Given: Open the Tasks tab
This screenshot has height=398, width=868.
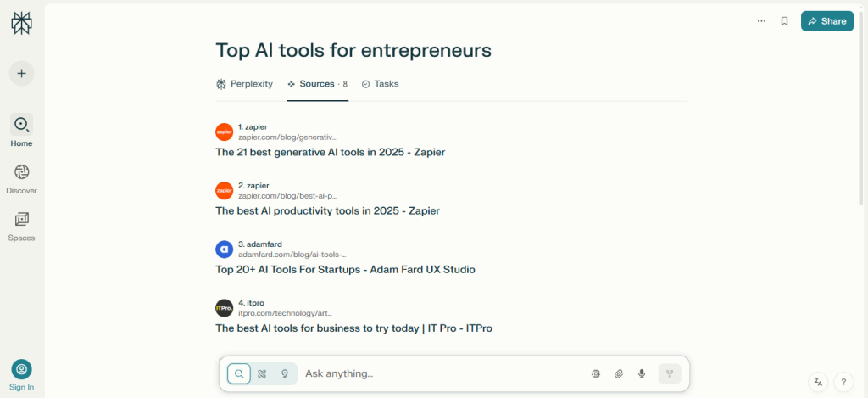Looking at the screenshot, I should (x=380, y=84).
